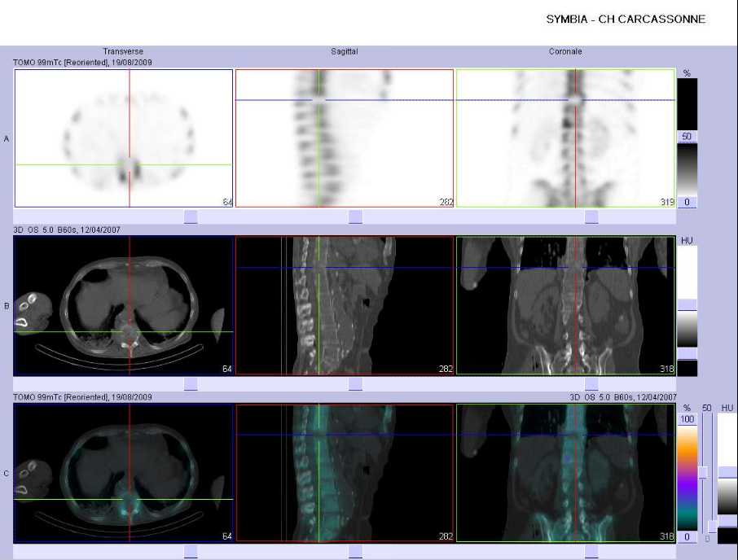
Task: Click slice slider handle under row C transverse
Action: click(191, 552)
